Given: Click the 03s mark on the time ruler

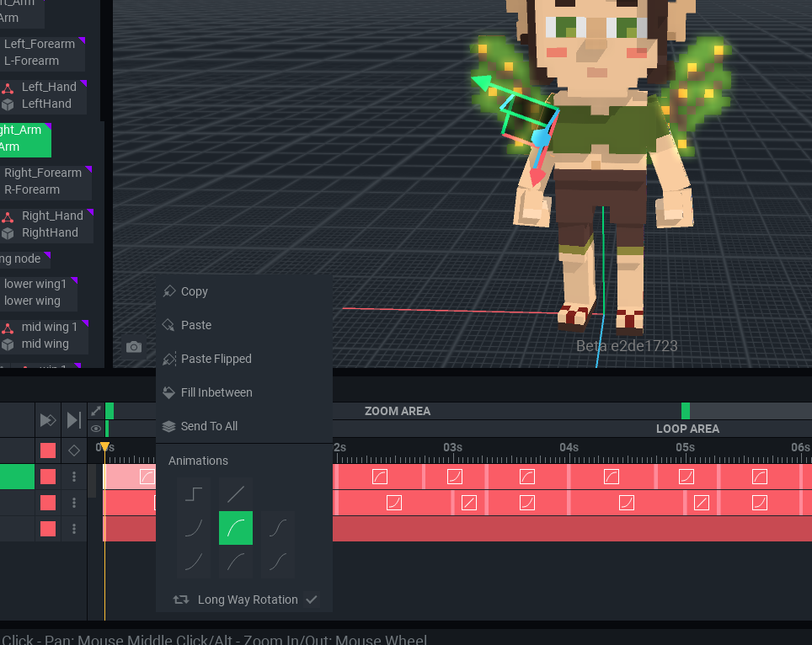Looking at the screenshot, I should coord(452,447).
